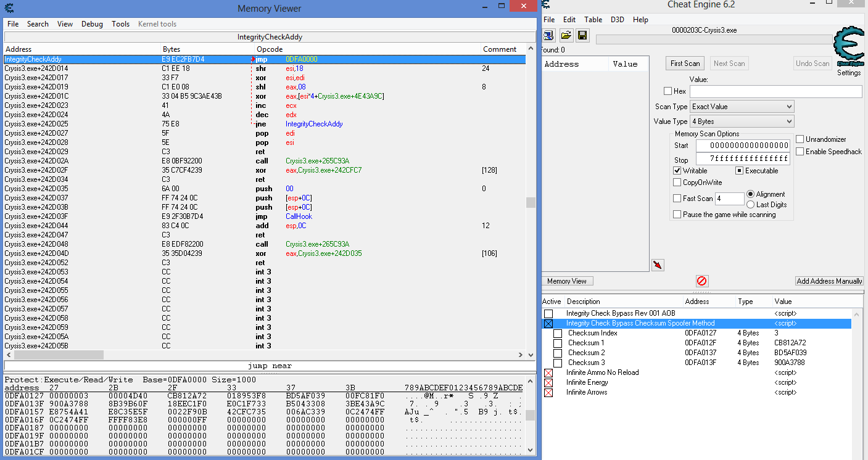Open the Help menu in Cheat Engine
Screen dimensions: 868x460
tap(641, 20)
